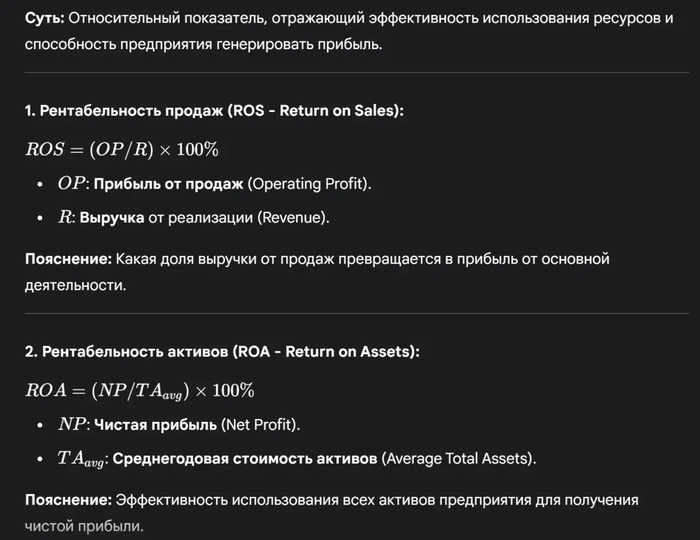Click the "(Net Profit)" text

(x=260, y=424)
